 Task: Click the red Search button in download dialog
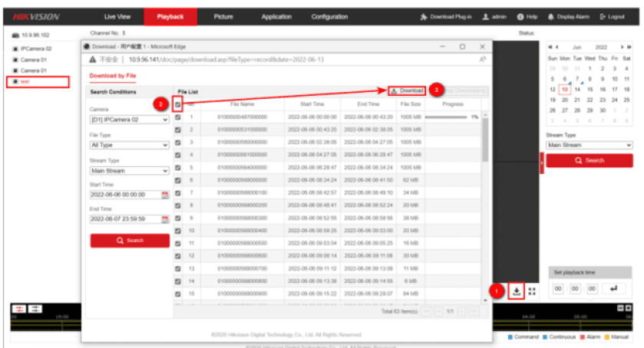[130, 241]
